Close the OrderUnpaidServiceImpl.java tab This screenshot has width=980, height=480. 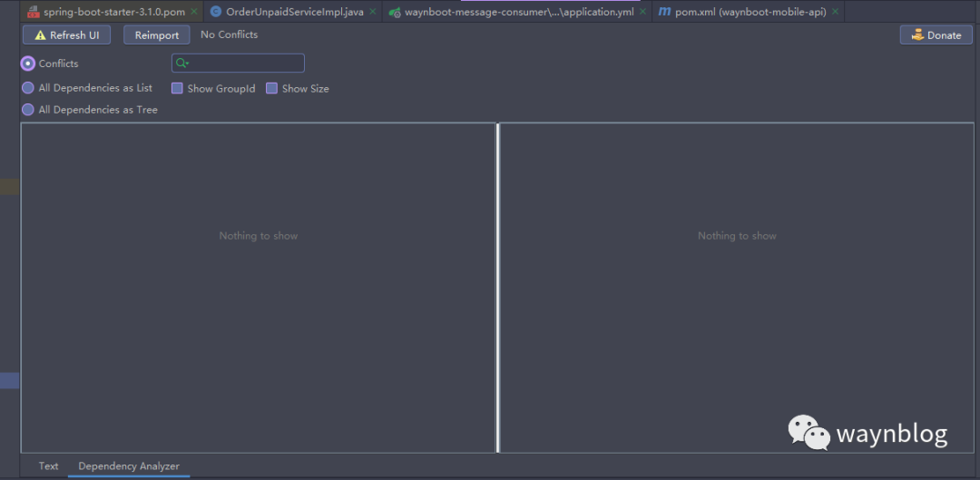373,11
